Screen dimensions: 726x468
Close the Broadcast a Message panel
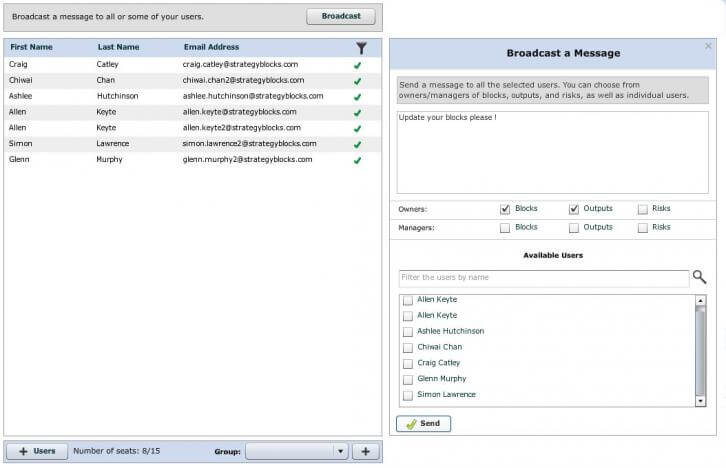pos(708,46)
